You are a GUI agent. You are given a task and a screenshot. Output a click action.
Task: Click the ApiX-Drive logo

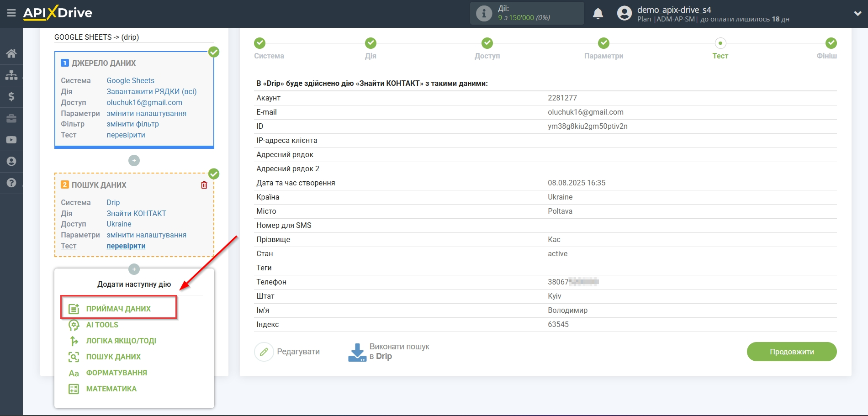[58, 13]
